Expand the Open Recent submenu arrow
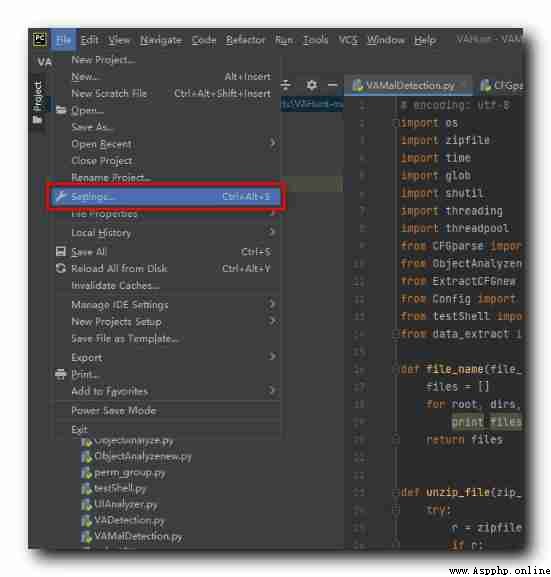This screenshot has width=551, height=577. pos(272,143)
